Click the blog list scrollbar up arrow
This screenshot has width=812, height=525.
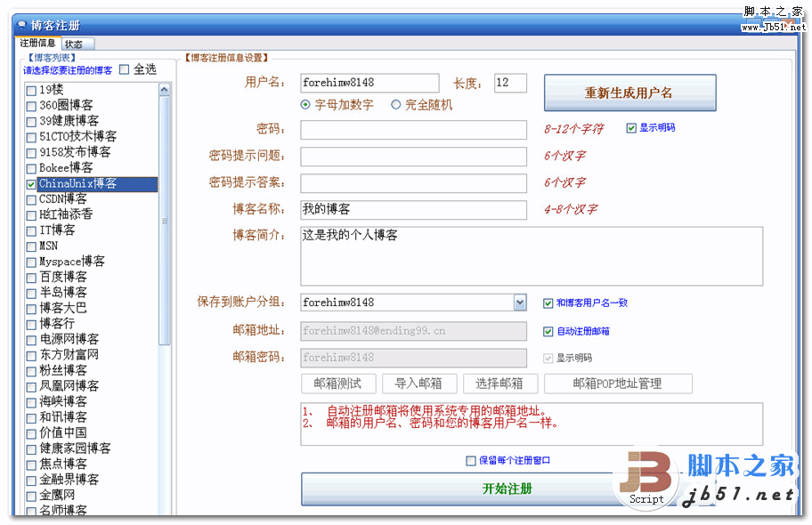click(x=164, y=90)
